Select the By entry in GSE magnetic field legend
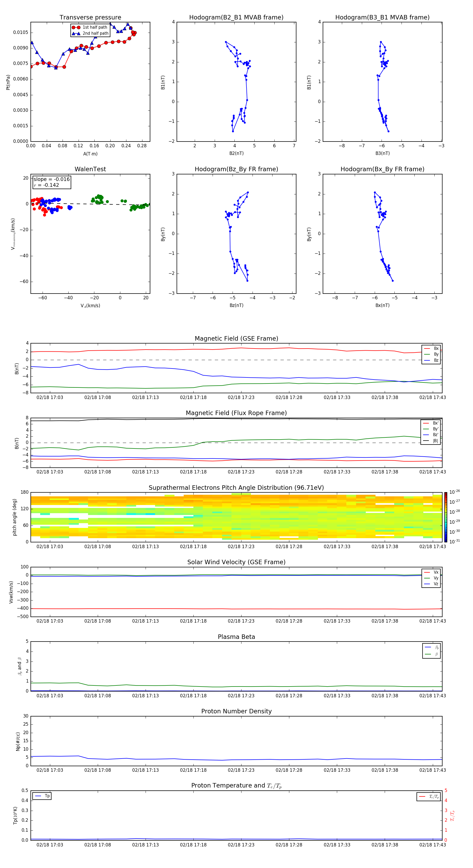This screenshot has height=868, width=473. pos(431,354)
